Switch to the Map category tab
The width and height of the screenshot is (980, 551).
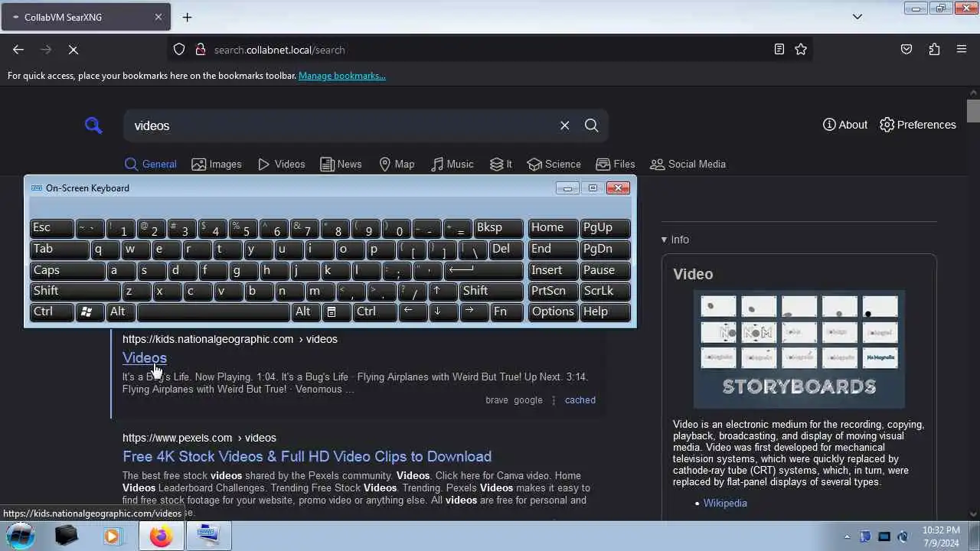pos(397,164)
